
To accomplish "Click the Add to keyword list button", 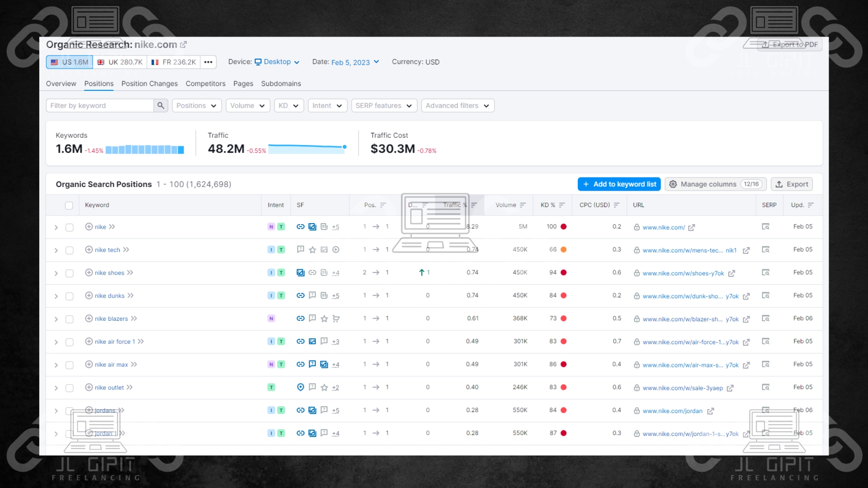I will (x=619, y=184).
